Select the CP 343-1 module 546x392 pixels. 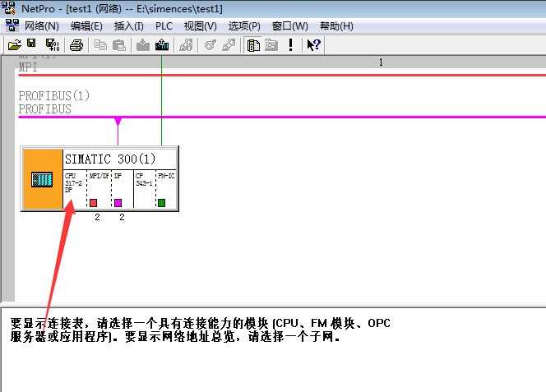point(145,189)
